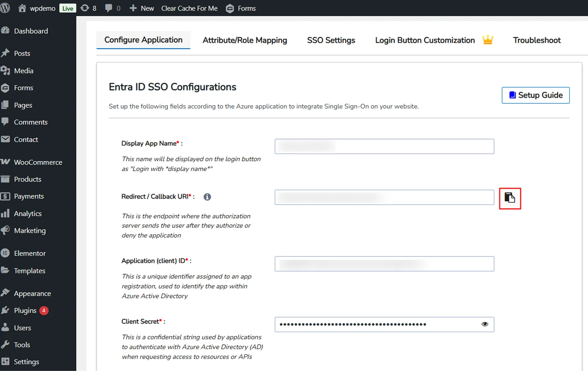Click the Display App Name input field
The width and height of the screenshot is (588, 371).
384,146
